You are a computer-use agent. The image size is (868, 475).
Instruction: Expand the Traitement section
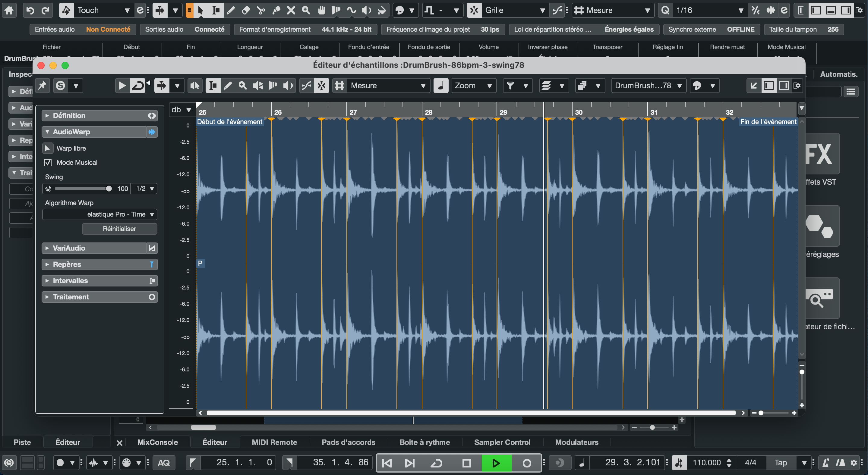pos(47,297)
